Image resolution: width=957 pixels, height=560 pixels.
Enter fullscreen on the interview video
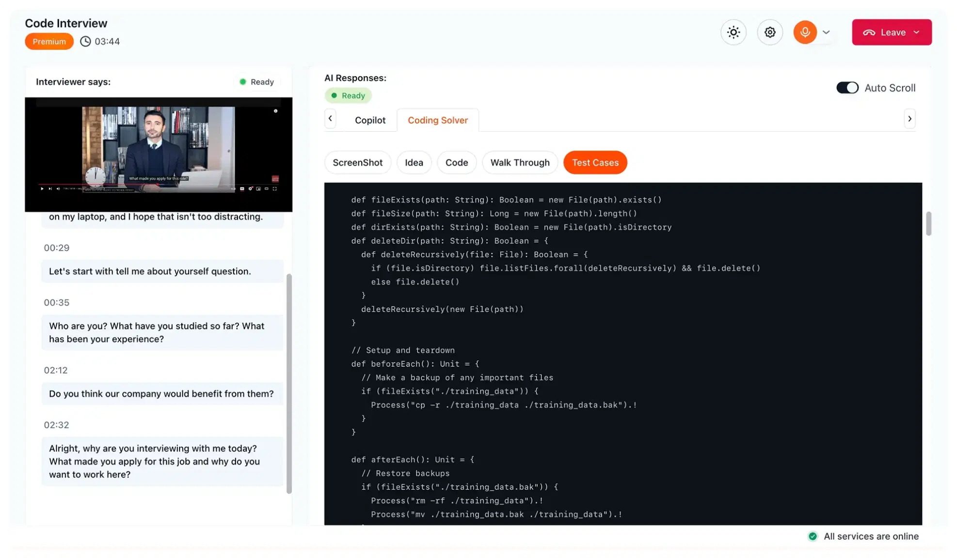275,189
